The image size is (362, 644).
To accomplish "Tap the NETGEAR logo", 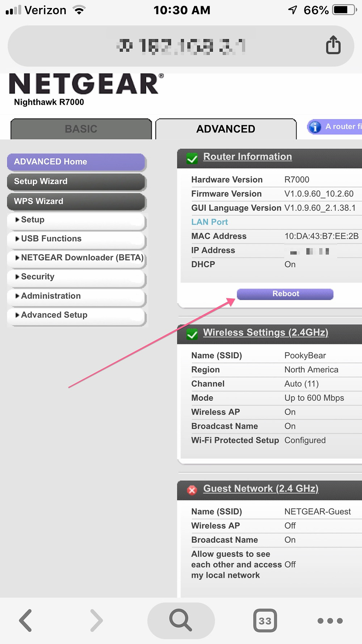I will pos(86,84).
